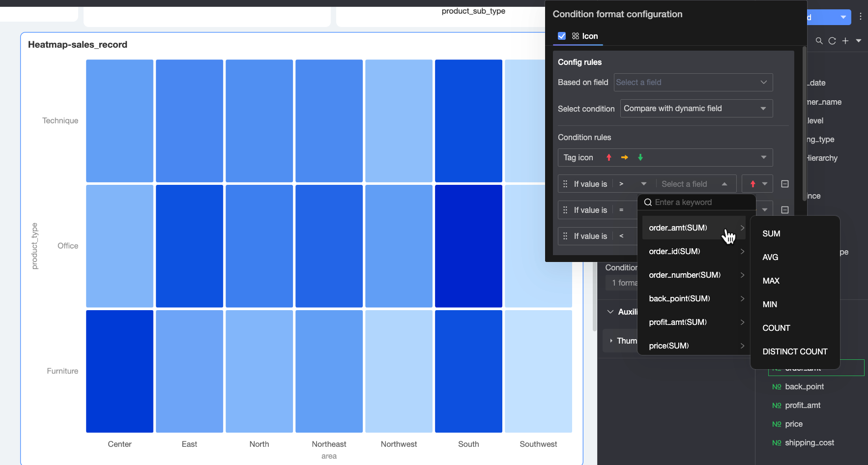Click the 'product_type' y-axis title
Image resolution: width=868 pixels, height=465 pixels.
click(34, 246)
